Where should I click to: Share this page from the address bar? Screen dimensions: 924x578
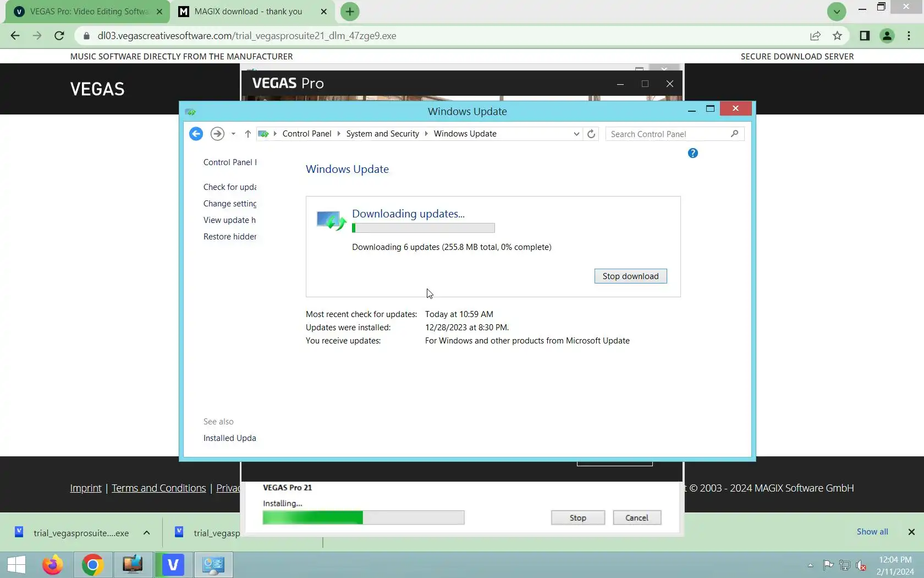[815, 36]
